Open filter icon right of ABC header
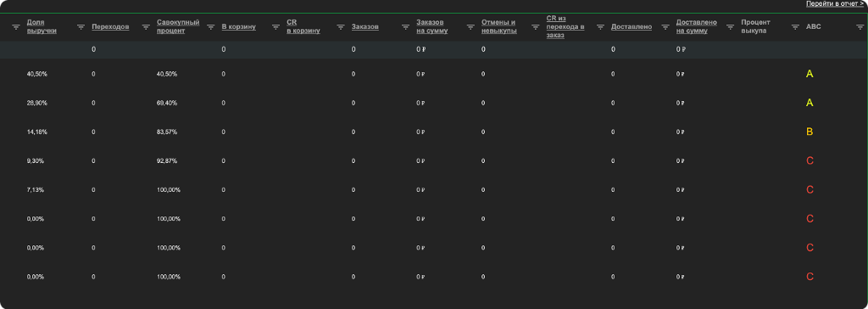868x309 pixels. pos(860,26)
